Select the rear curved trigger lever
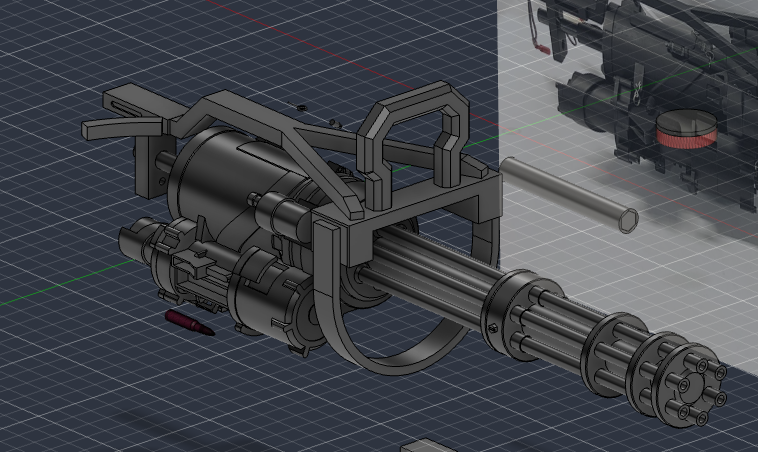 coord(122,128)
